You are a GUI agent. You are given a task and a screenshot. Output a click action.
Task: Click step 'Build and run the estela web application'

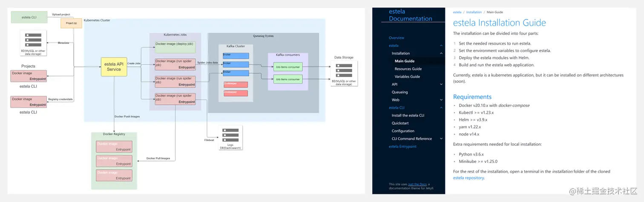(497, 65)
